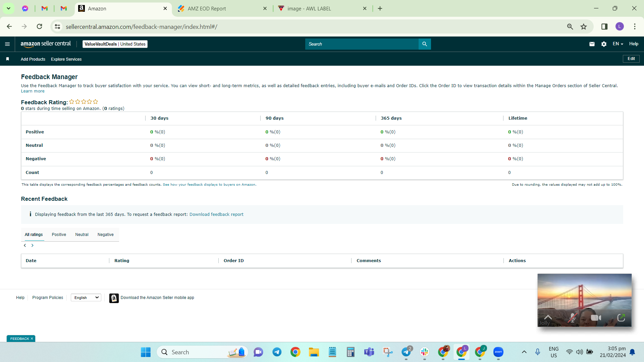This screenshot has width=644, height=362.
Task: Click the Windows taskbar search box
Action: click(x=202, y=352)
